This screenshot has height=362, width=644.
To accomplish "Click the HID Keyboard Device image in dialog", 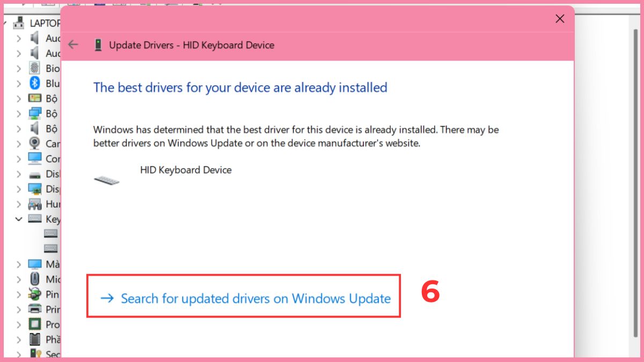I will [106, 180].
